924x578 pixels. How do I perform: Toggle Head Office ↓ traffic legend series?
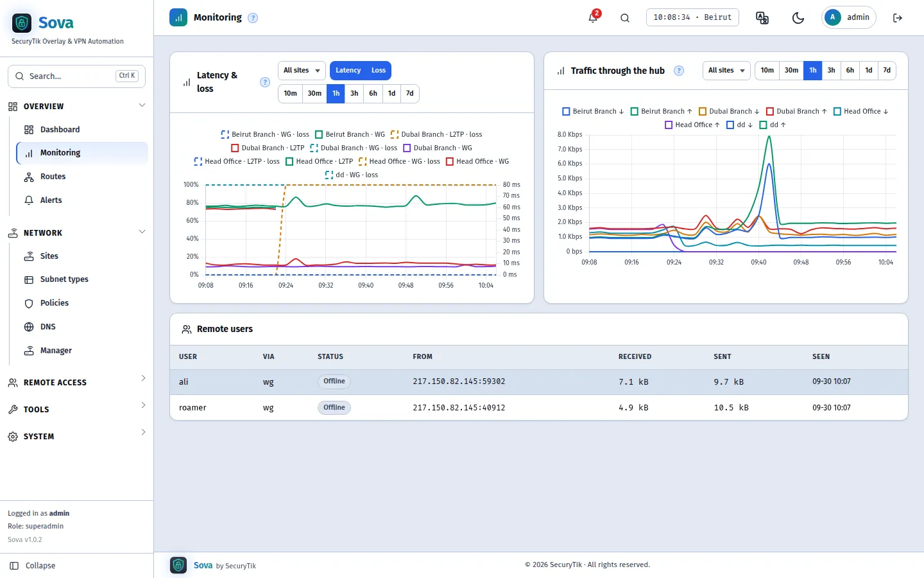click(x=861, y=111)
